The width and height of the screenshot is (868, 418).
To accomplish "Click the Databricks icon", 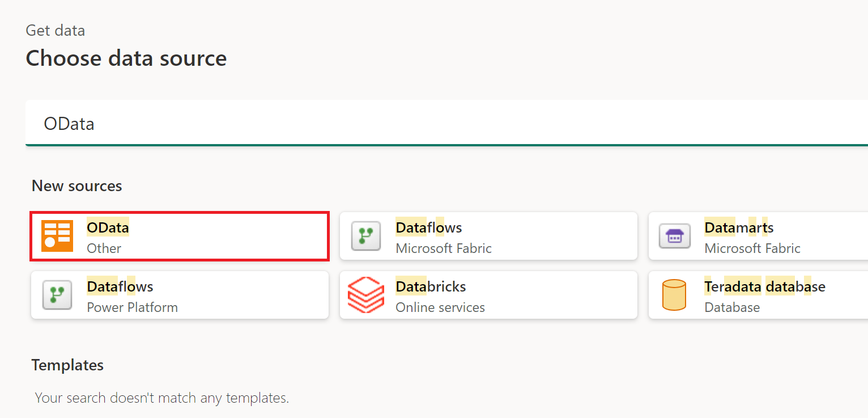I will pyautogui.click(x=366, y=295).
